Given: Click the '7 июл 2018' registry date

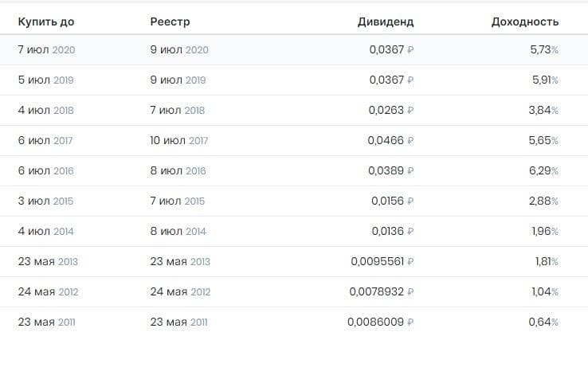Looking at the screenshot, I should pos(178,110).
